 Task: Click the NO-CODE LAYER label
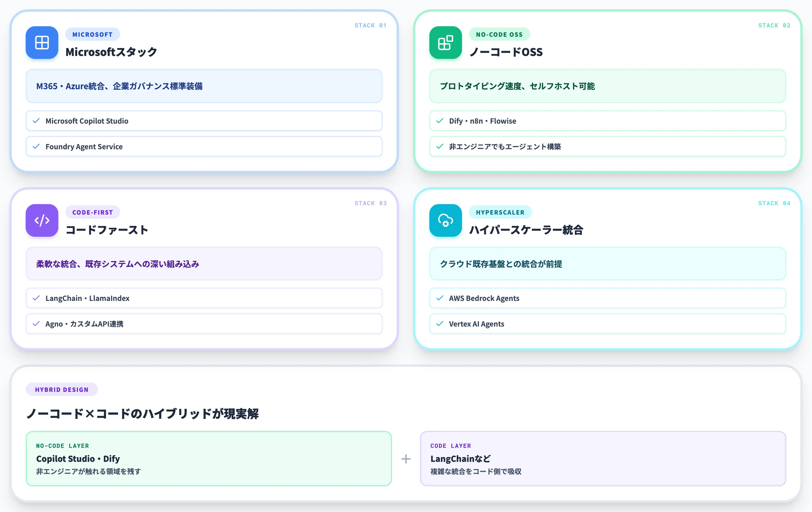63,446
